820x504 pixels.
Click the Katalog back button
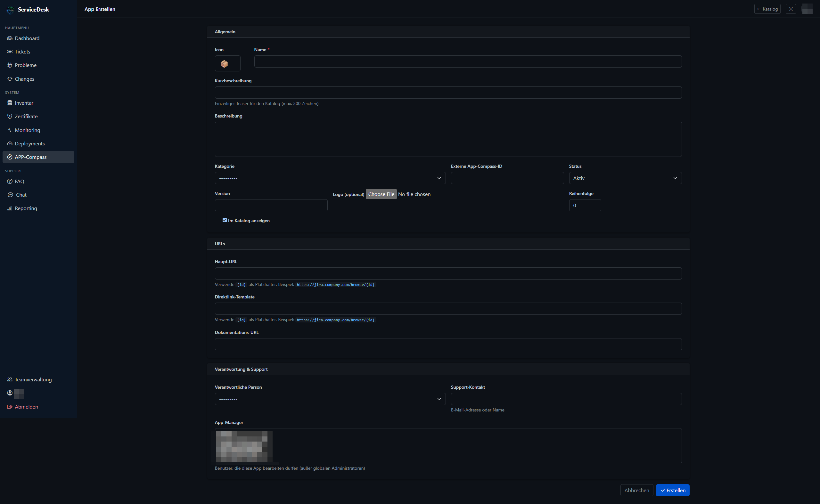767,9
